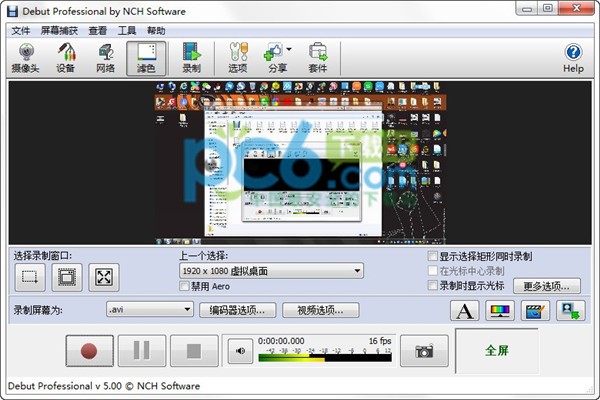The image size is (600, 400).
Task: Click the 编码器选项... button
Action: pyautogui.click(x=237, y=310)
